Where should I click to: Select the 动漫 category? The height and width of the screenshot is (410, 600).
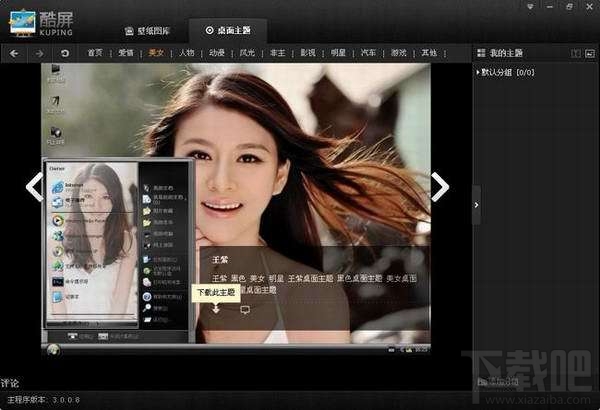217,52
